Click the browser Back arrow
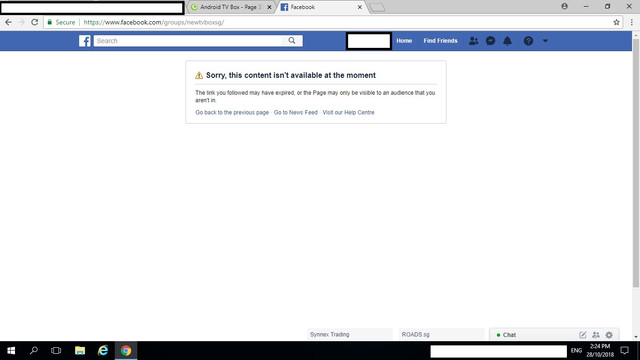The width and height of the screenshot is (640, 360). click(x=9, y=22)
